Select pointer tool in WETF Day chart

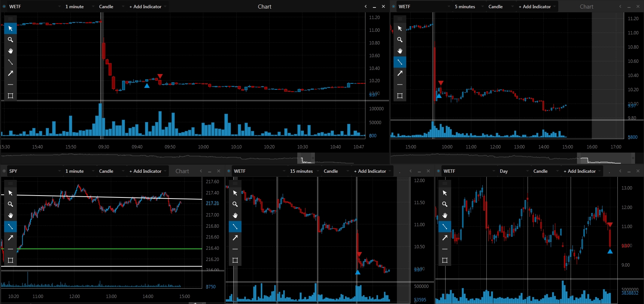[445, 193]
